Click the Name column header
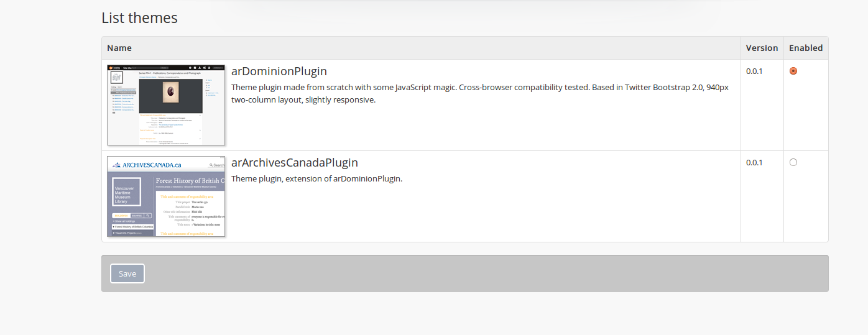Viewport: 868px width, 335px height. tap(119, 48)
